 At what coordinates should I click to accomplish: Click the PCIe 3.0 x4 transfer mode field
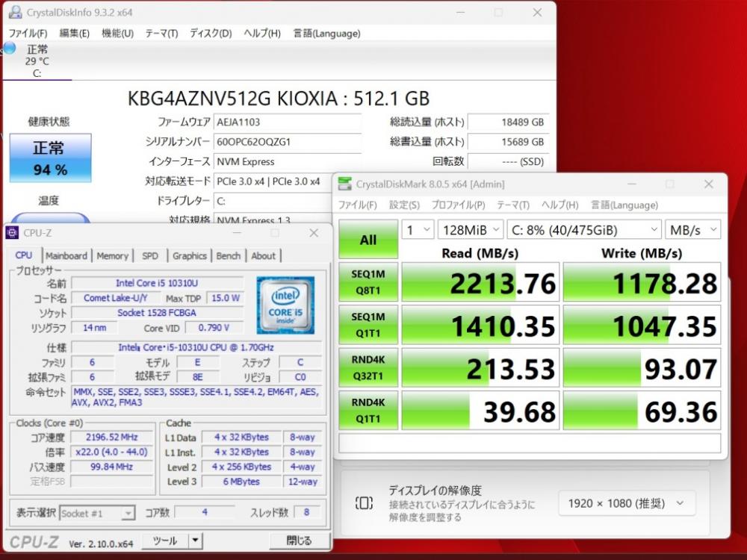274,181
